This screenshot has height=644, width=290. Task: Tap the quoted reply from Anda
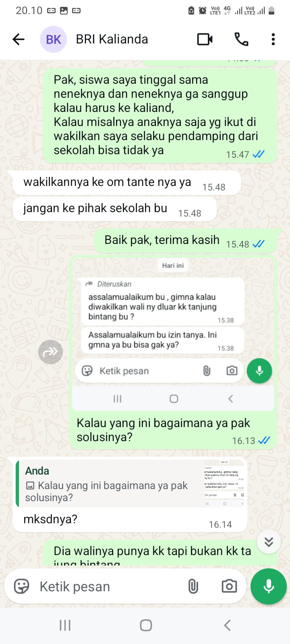(x=131, y=483)
